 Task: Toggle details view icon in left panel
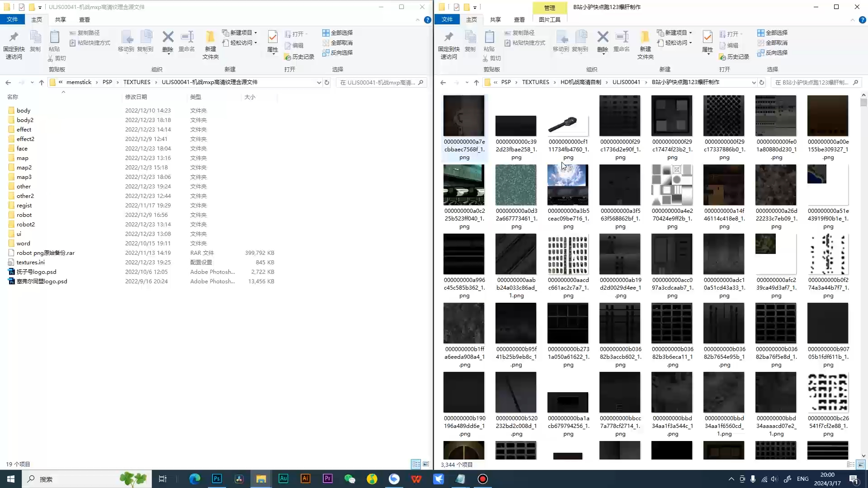point(416,464)
